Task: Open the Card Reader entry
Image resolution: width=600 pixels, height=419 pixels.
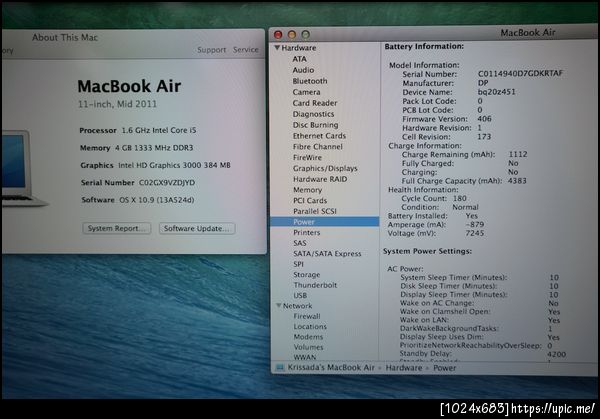Action: point(315,103)
